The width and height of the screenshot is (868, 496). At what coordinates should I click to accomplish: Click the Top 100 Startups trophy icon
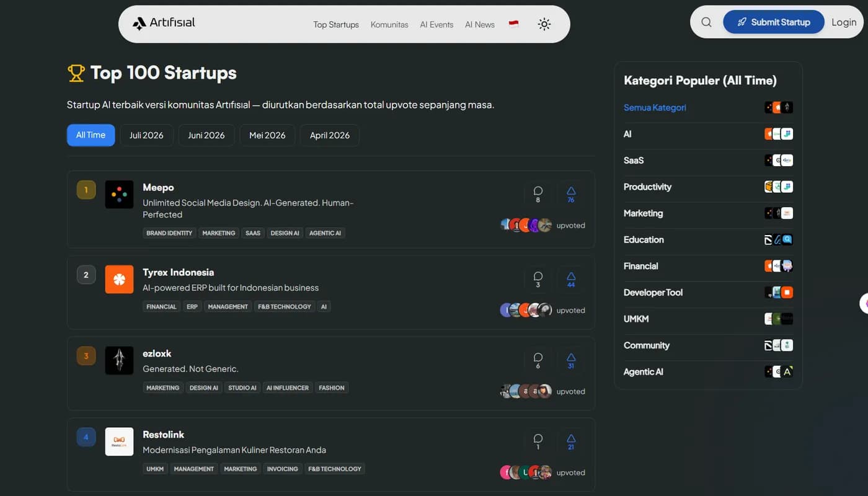(x=76, y=73)
